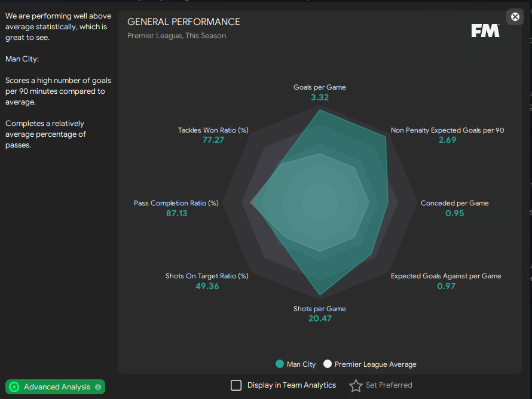The image size is (532, 399).
Task: Open Advanced Analysis
Action: point(55,387)
